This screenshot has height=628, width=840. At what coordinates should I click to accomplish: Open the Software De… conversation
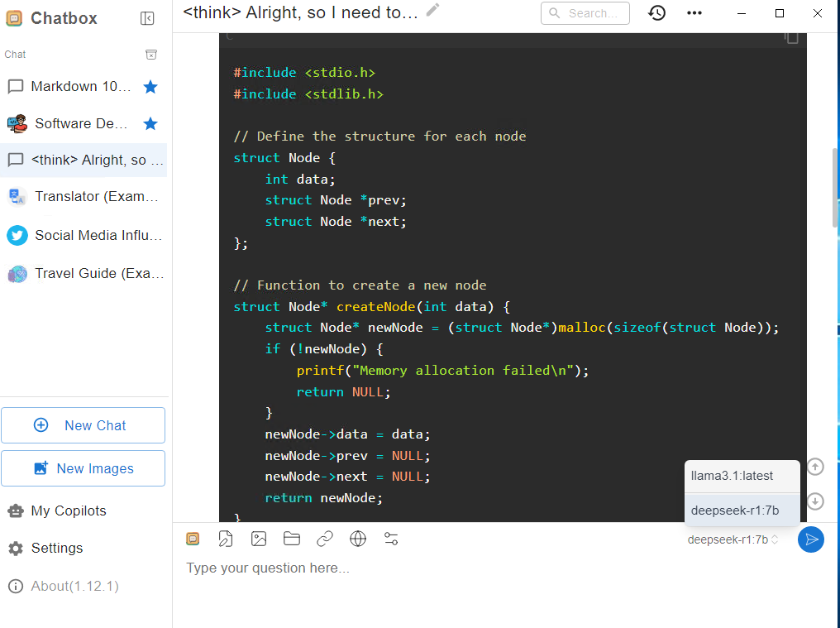(x=84, y=124)
